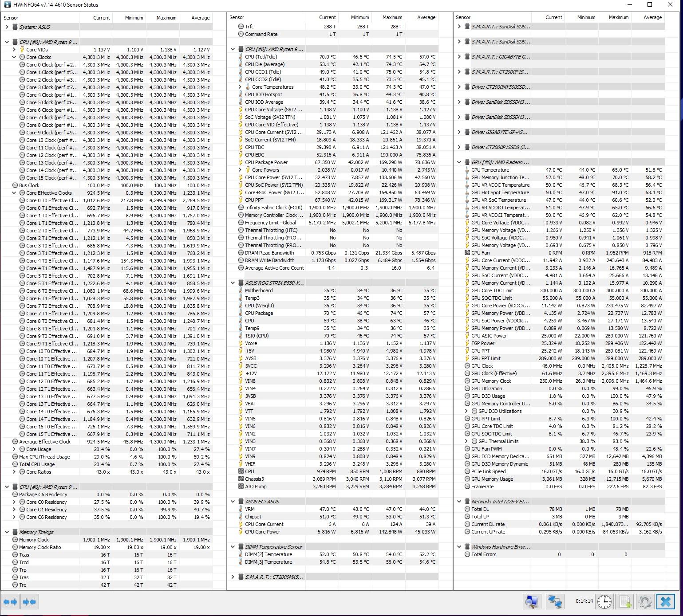Click the clock icon beside Bus Clock
Image resolution: width=683 pixels, height=616 pixels.
(15, 185)
